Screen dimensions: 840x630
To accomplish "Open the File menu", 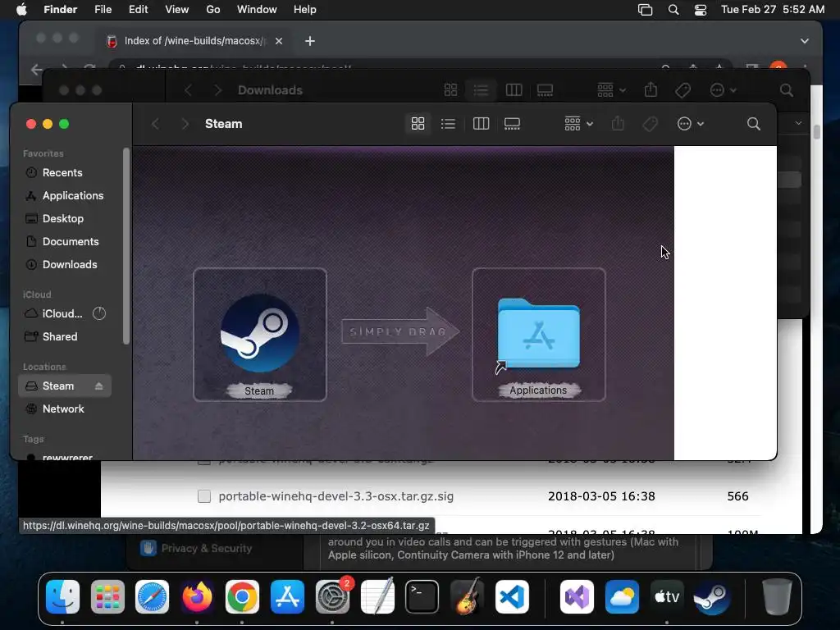I will [103, 10].
